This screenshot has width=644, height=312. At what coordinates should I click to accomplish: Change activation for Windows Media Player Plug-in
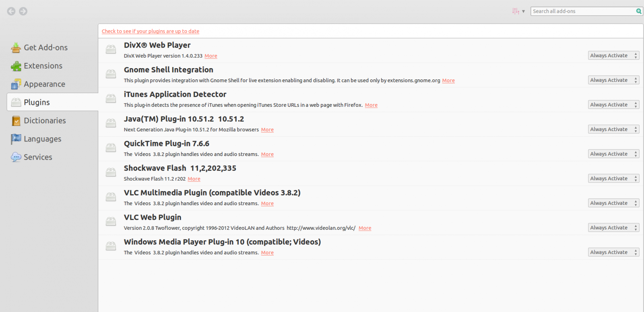coord(613,252)
